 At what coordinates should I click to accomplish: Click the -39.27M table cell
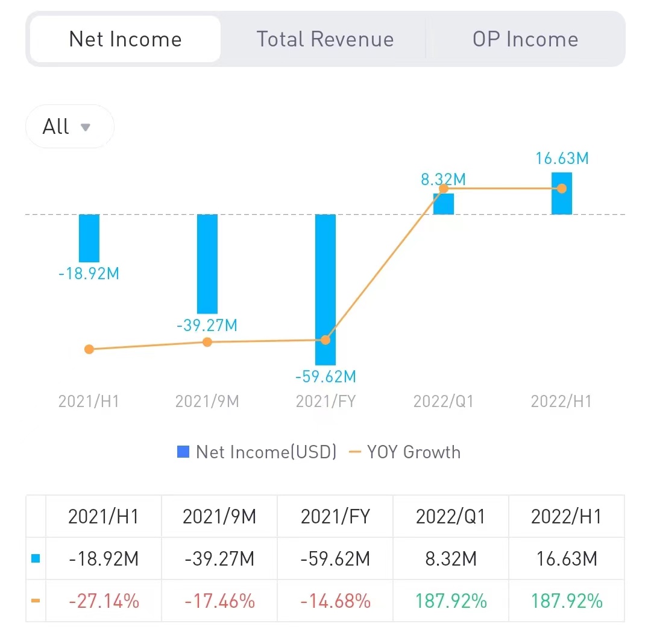click(219, 558)
